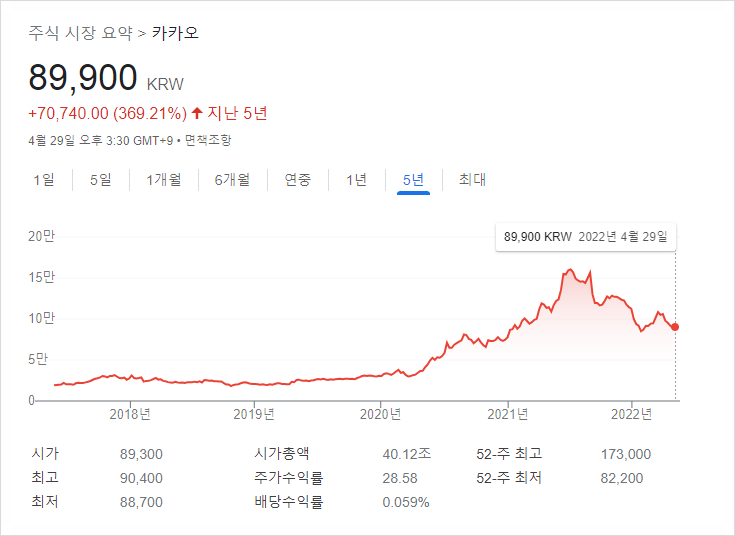Click the red up arrow icon

coord(197,113)
